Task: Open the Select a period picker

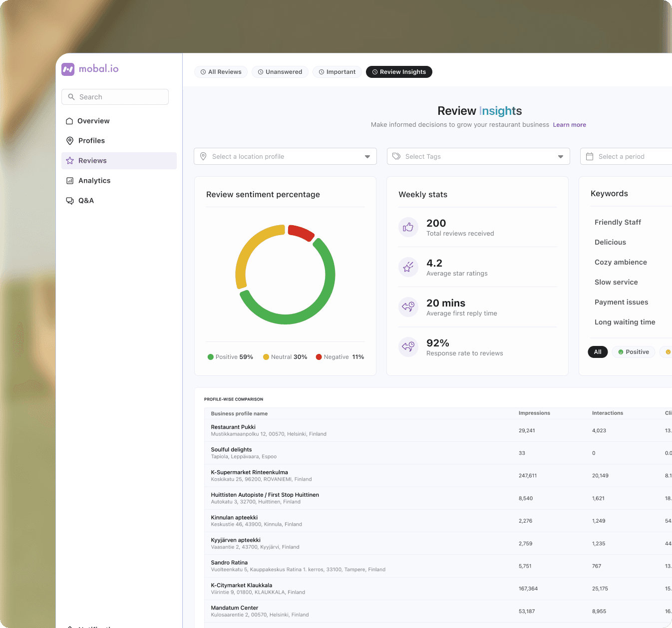Action: coord(626,156)
